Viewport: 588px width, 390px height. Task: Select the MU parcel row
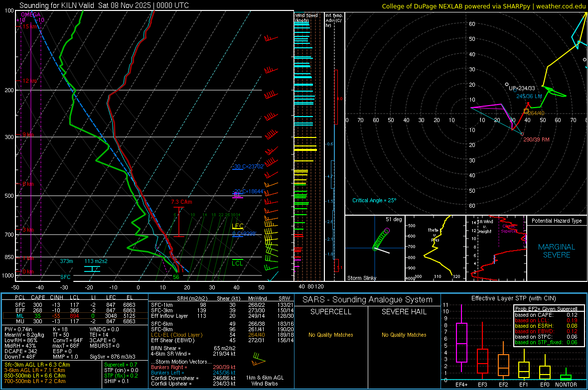coord(75,321)
